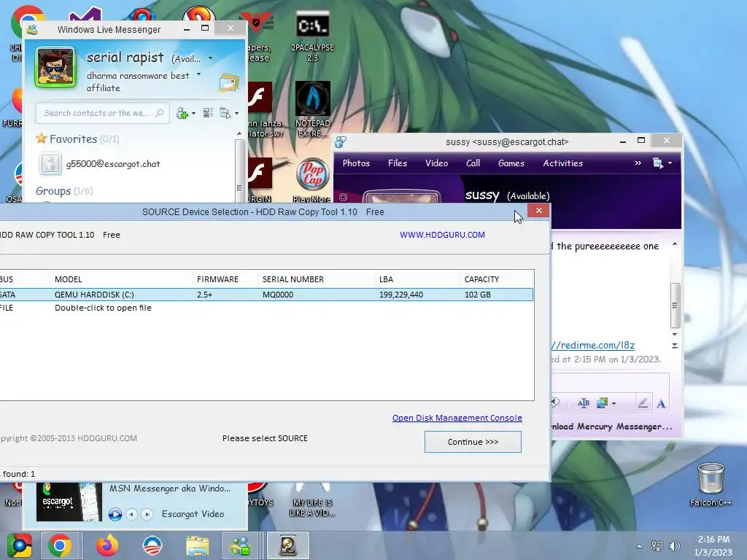Image resolution: width=747 pixels, height=560 pixels.
Task: Open Call menu in sussy chat
Action: pos(473,163)
